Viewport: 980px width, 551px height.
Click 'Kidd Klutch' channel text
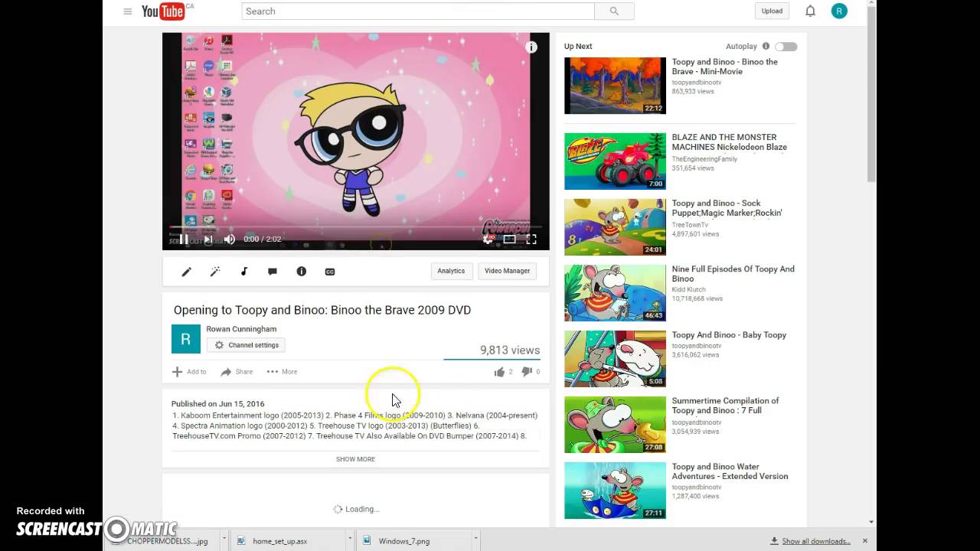(688, 290)
